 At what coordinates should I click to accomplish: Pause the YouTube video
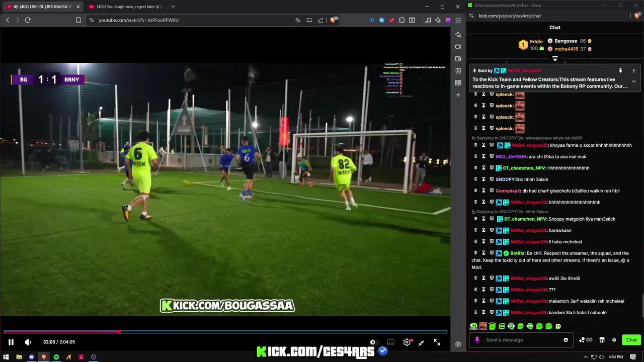(11, 342)
